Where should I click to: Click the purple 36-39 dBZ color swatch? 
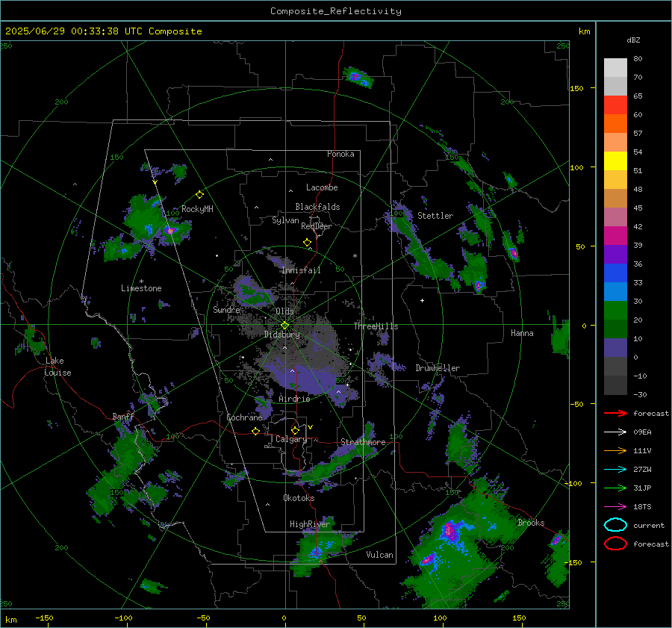click(615, 255)
